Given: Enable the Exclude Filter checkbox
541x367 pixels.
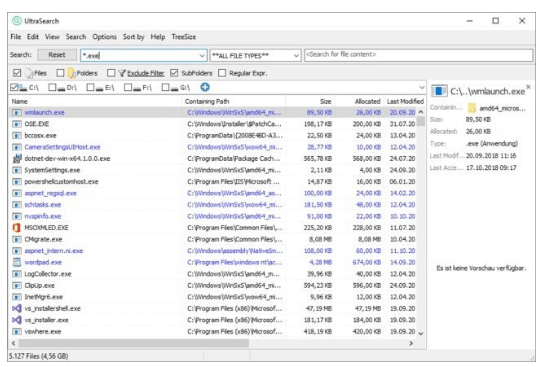Looking at the screenshot, I should (x=111, y=73).
